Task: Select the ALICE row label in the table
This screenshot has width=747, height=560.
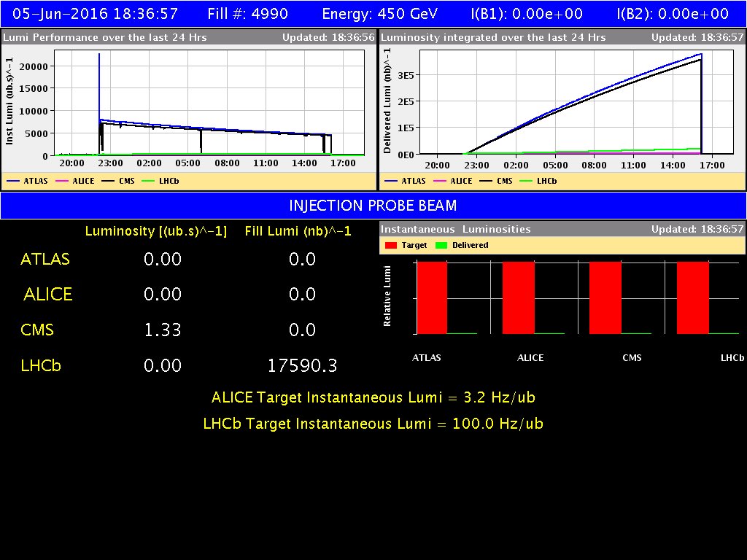Action: 47,295
